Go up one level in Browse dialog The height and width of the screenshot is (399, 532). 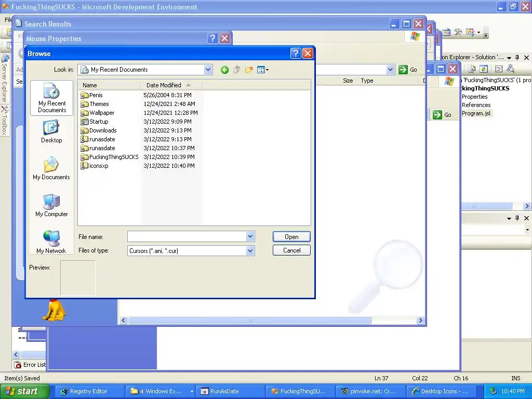(x=236, y=70)
